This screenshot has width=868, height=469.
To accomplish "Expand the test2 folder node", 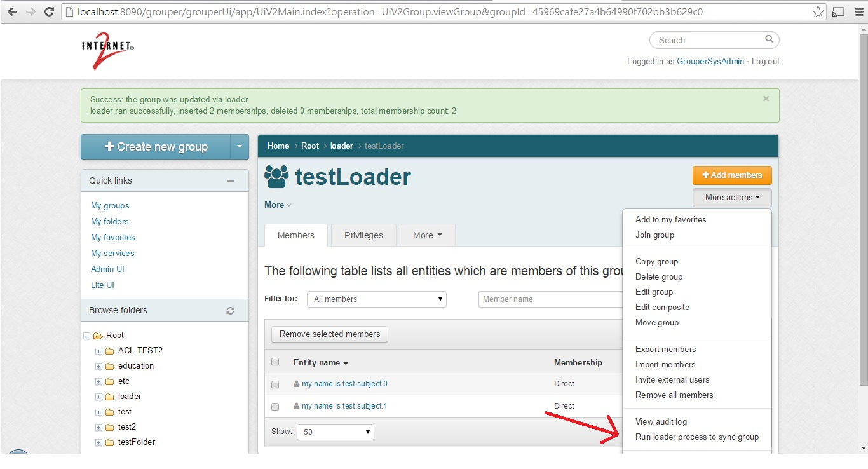I will coord(98,427).
